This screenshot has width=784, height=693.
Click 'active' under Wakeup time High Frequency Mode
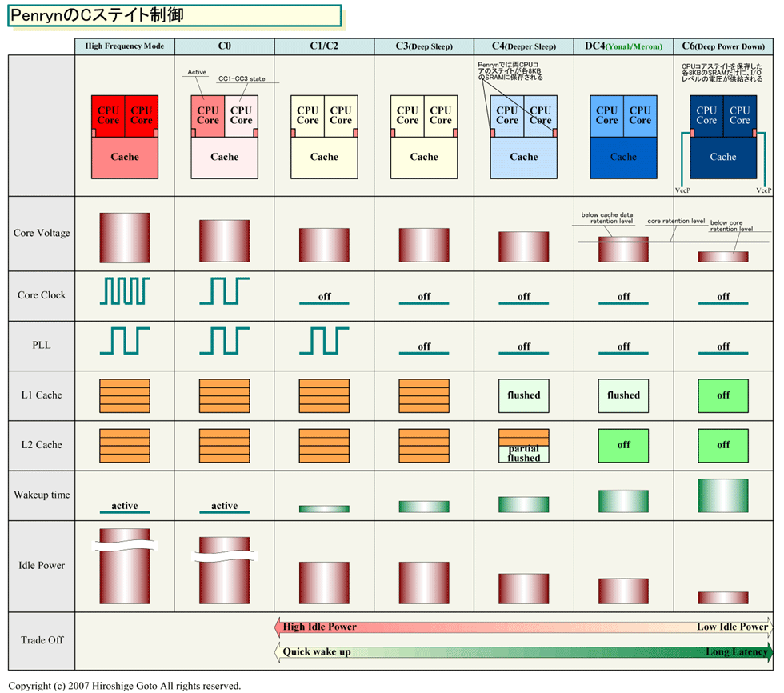pos(125,506)
